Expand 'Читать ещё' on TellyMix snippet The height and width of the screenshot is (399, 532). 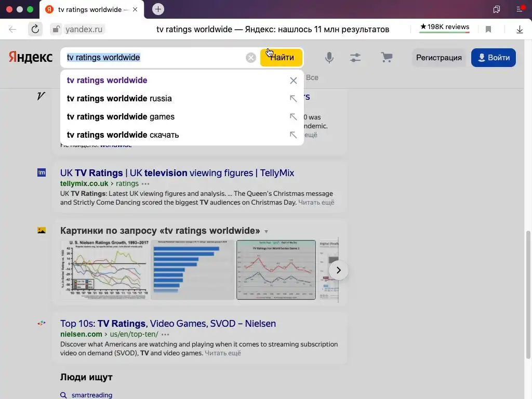316,203
